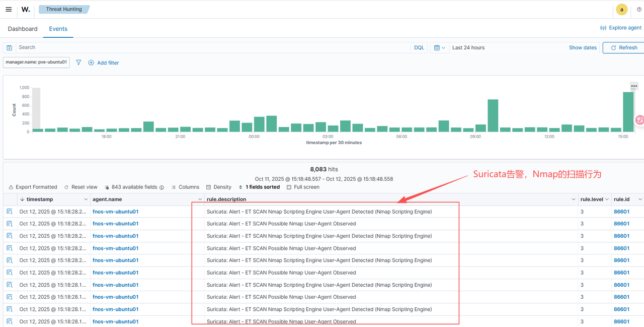This screenshot has width=644, height=327.
Task: Inspect document details for first event row
Action: [10, 212]
